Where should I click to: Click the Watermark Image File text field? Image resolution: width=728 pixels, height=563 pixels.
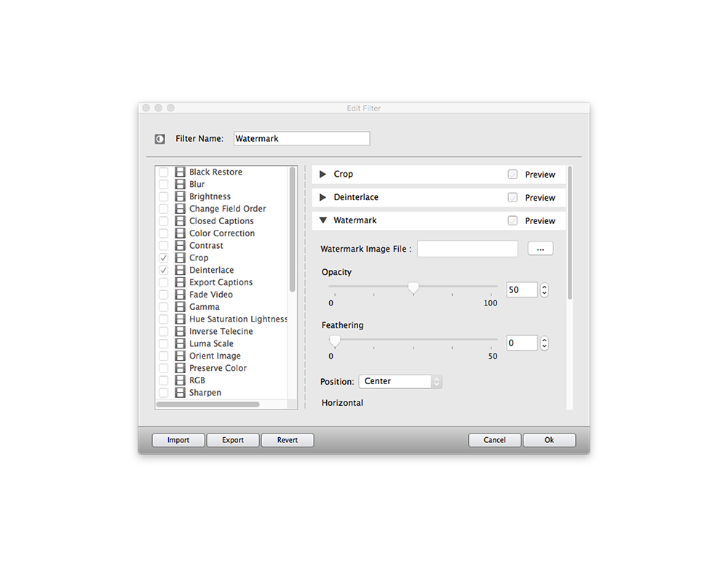(x=467, y=249)
